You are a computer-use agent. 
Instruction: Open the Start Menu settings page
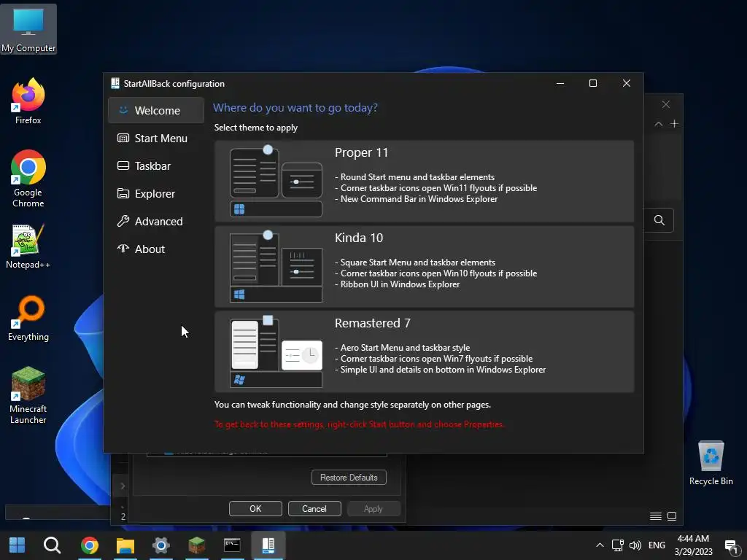coord(156,138)
